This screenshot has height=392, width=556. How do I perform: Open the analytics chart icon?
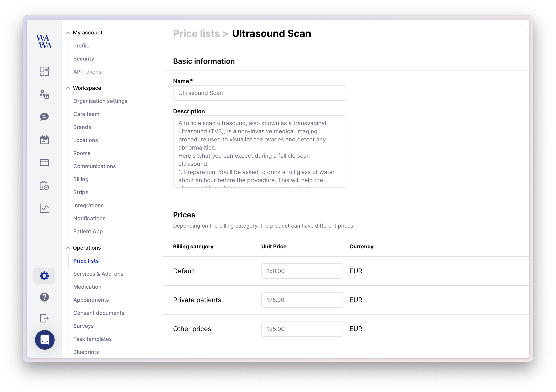(44, 208)
